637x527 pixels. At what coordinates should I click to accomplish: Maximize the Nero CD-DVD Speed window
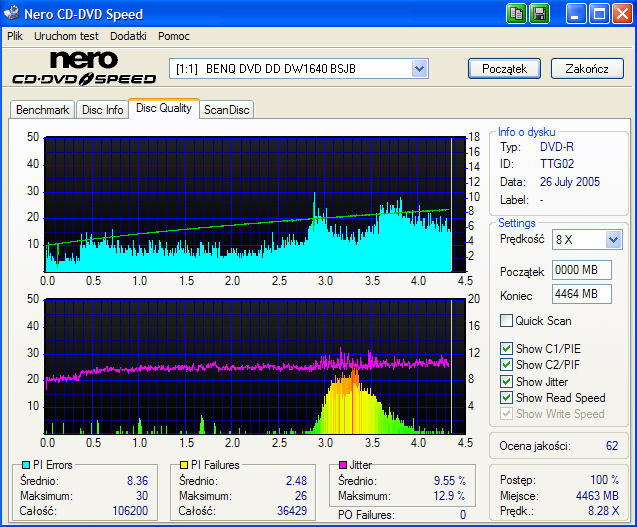tap(599, 14)
